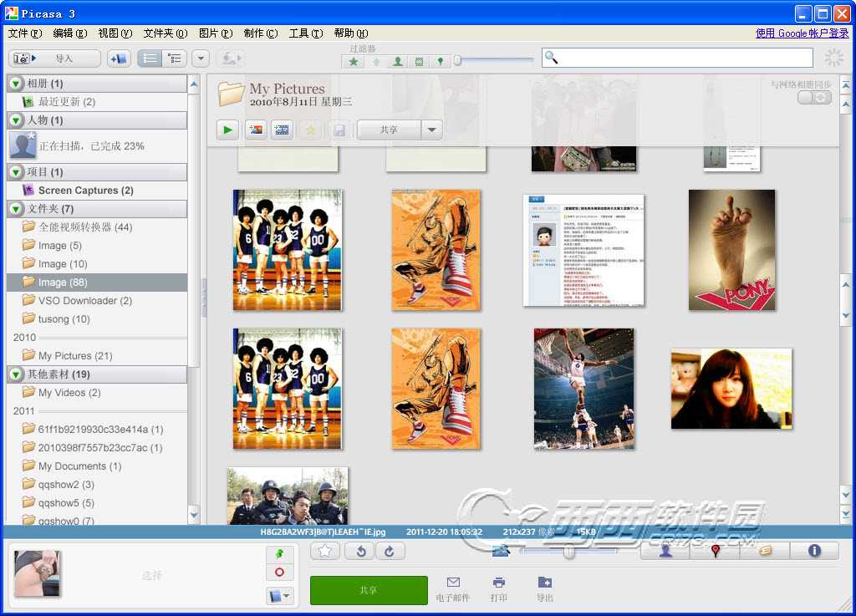The image size is (856, 616).
Task: Rotate the photo clockwise
Action: [390, 551]
